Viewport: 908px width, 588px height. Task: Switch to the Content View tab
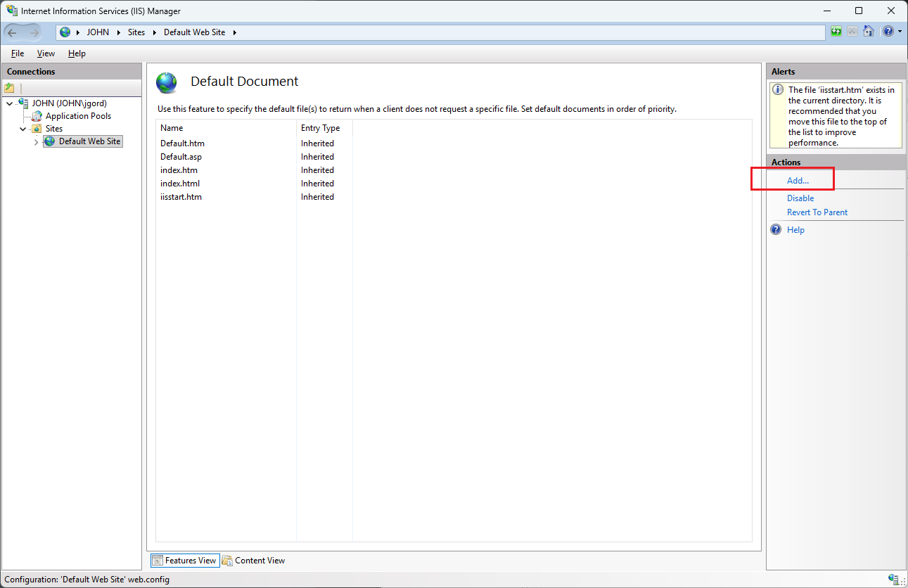point(253,561)
